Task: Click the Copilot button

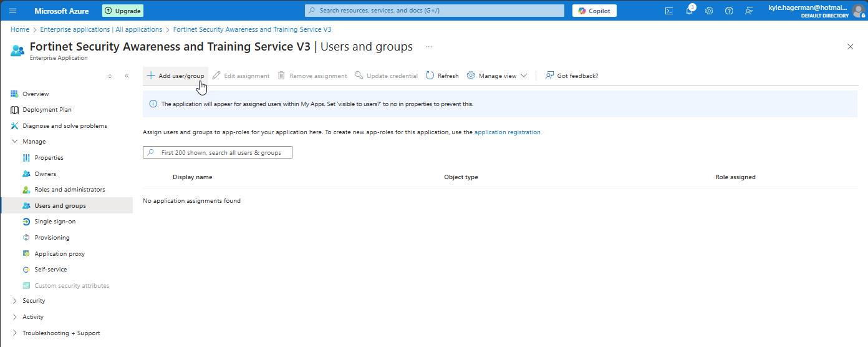Action: [594, 11]
